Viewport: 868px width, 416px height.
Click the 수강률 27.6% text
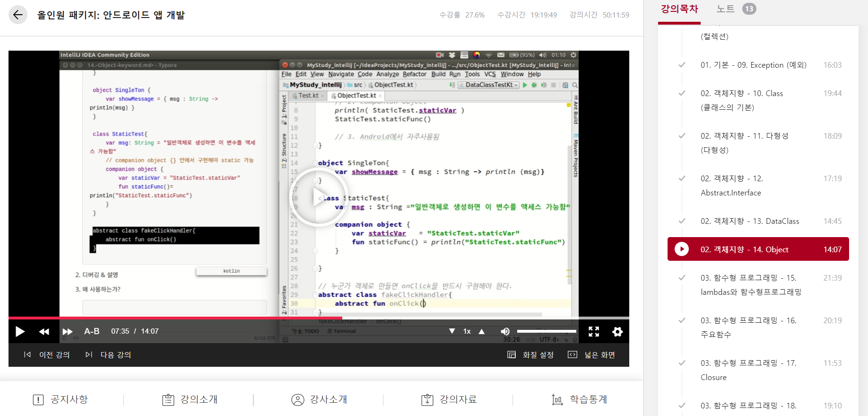[x=462, y=15]
